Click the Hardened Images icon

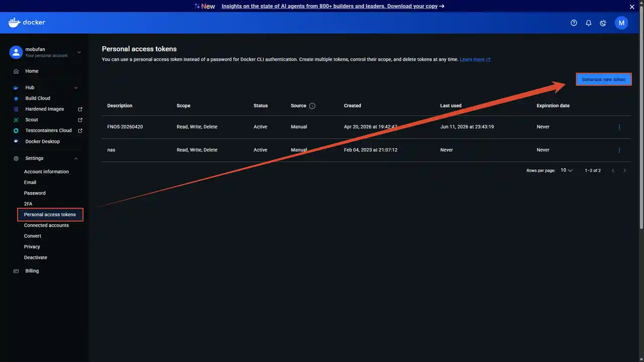tap(16, 109)
